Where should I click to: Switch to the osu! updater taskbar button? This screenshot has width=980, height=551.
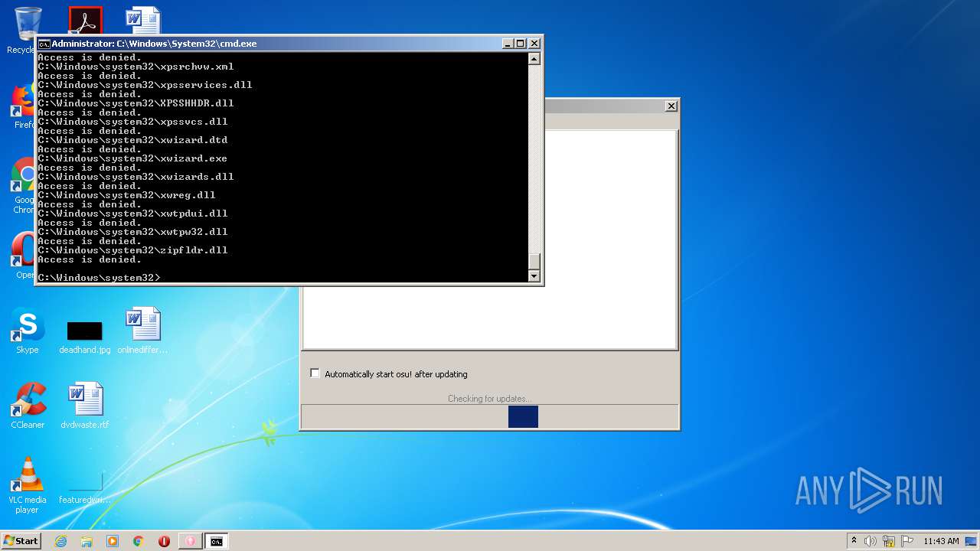point(190,541)
